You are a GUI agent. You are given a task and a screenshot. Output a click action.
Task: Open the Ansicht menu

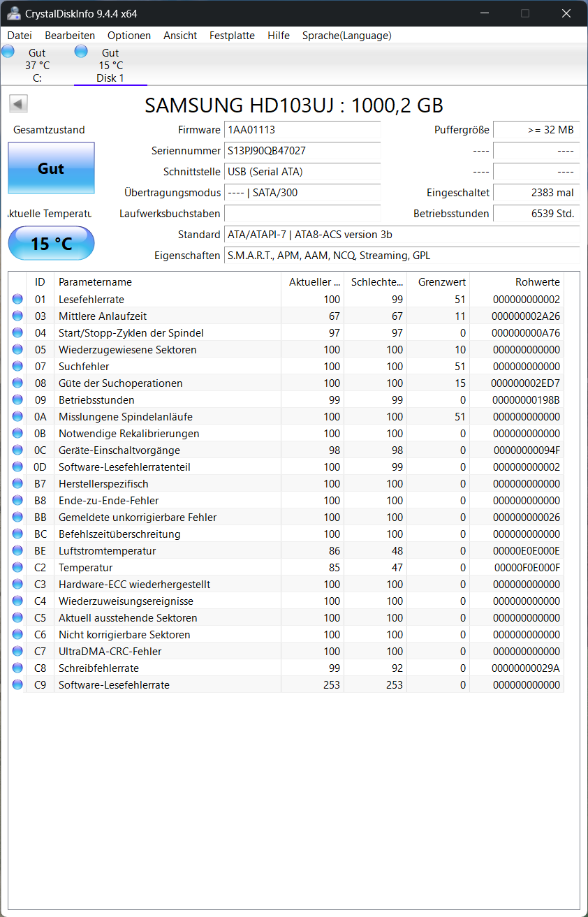(x=180, y=36)
